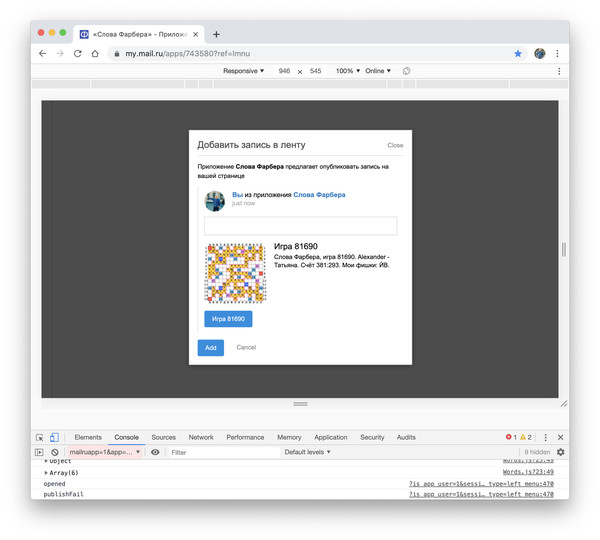The image size is (600, 540).
Task: Click the Add button in dialog
Action: coord(211,348)
